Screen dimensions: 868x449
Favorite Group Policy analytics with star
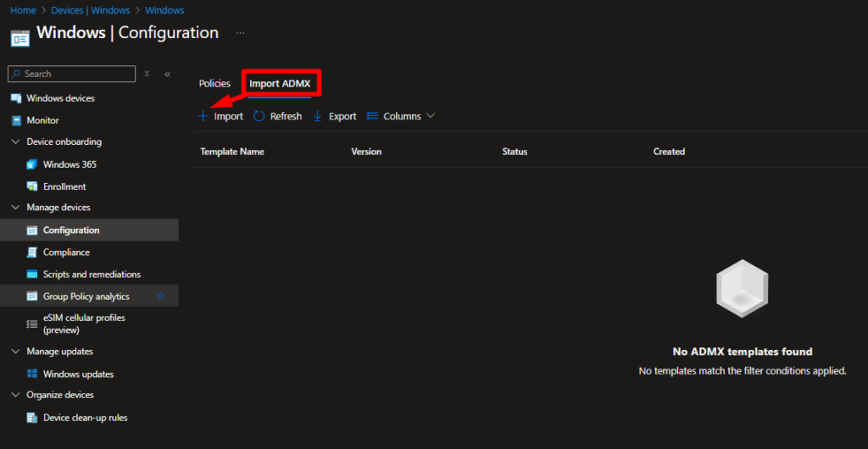pos(160,297)
